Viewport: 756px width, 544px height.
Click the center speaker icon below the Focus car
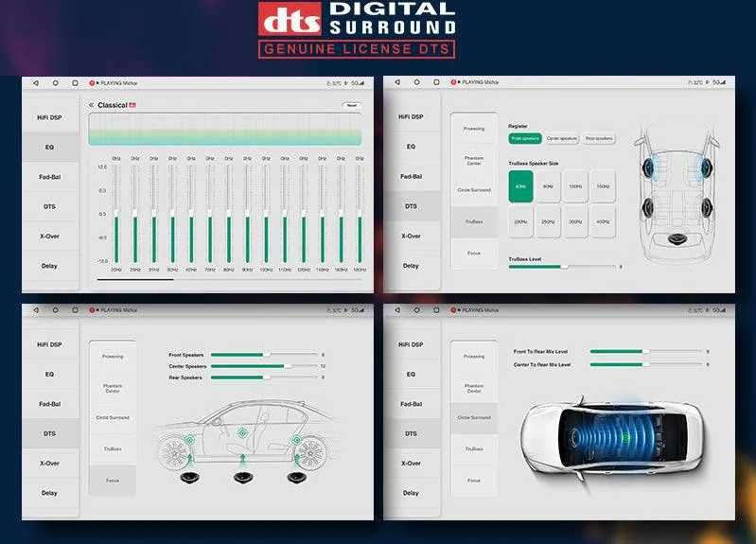(245, 478)
